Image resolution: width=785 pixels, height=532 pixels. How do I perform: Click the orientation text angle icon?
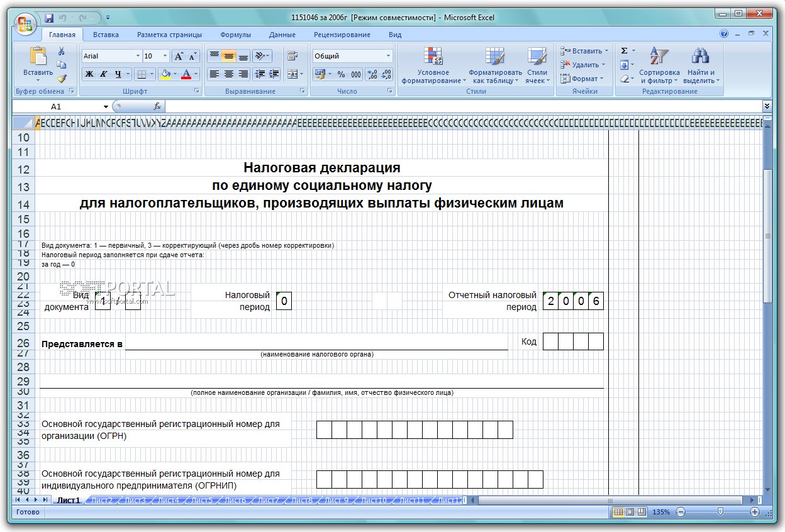261,56
